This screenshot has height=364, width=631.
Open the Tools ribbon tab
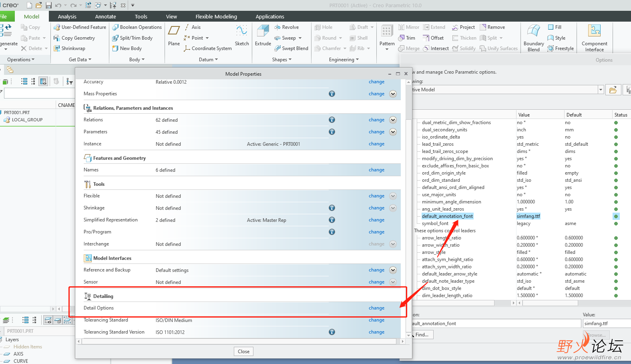(x=141, y=16)
